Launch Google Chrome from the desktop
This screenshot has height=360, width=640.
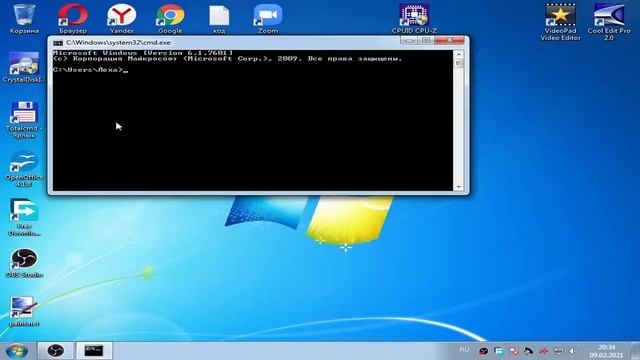pos(170,18)
